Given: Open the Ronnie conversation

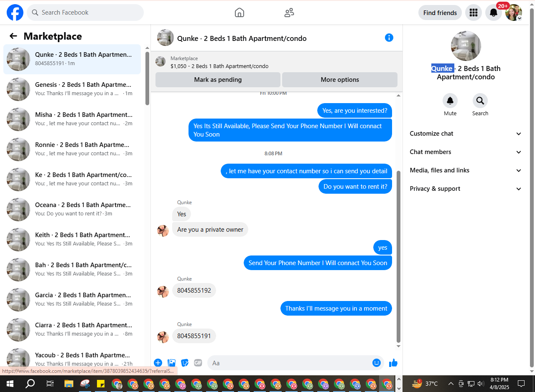Looking at the screenshot, I should (72, 149).
